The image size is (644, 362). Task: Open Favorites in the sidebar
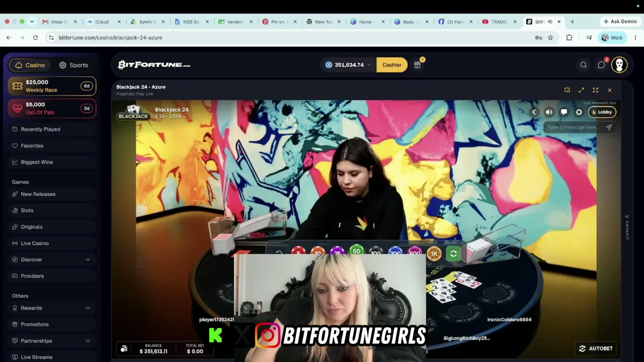pos(52,146)
